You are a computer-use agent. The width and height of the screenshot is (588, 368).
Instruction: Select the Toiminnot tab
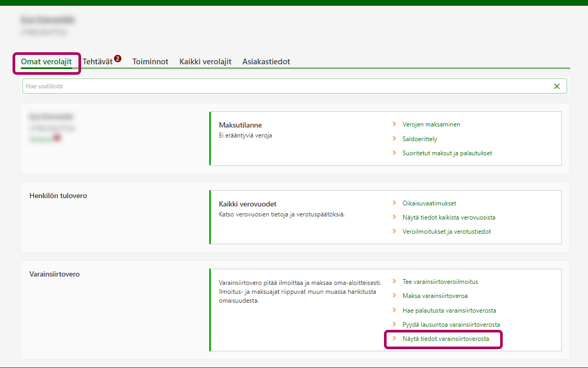150,62
